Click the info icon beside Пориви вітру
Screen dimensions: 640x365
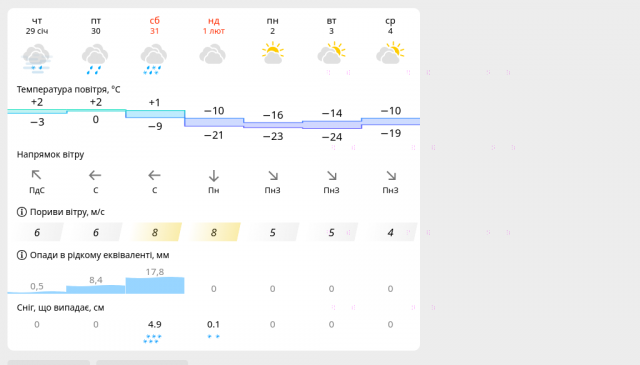pyautogui.click(x=22, y=212)
